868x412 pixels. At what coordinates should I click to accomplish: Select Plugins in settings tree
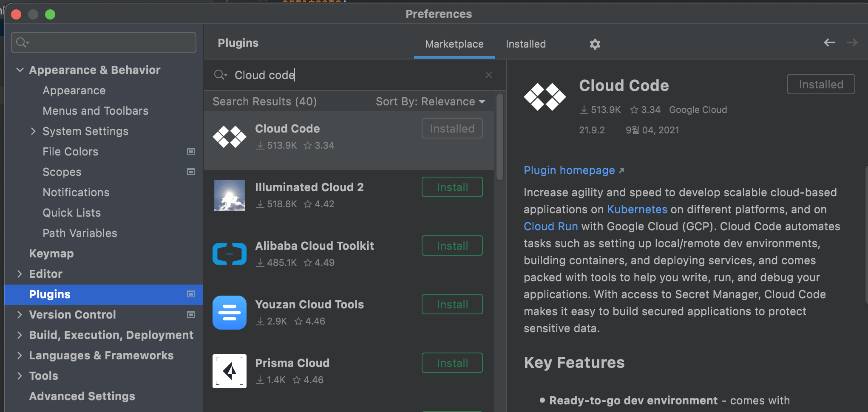tap(104, 294)
